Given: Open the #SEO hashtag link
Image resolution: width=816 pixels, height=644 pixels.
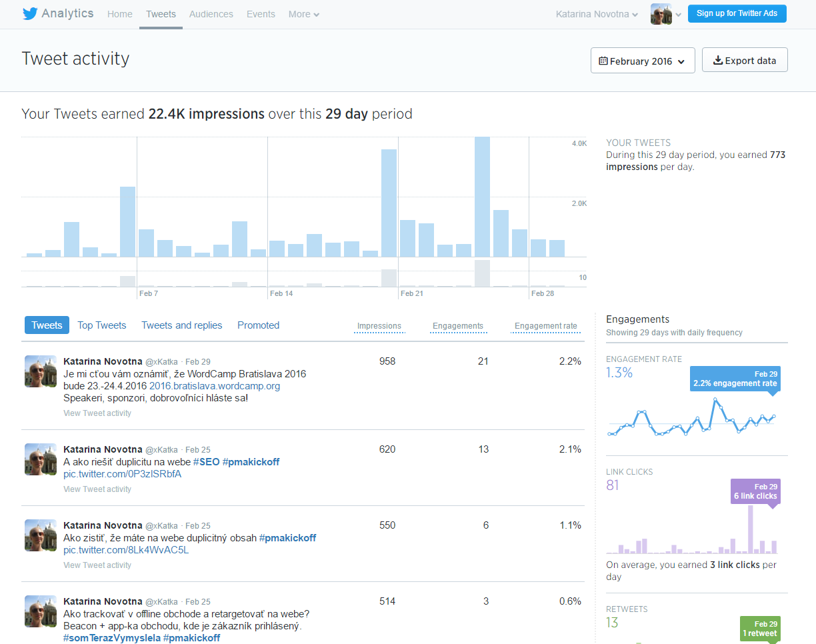Looking at the screenshot, I should pos(206,462).
